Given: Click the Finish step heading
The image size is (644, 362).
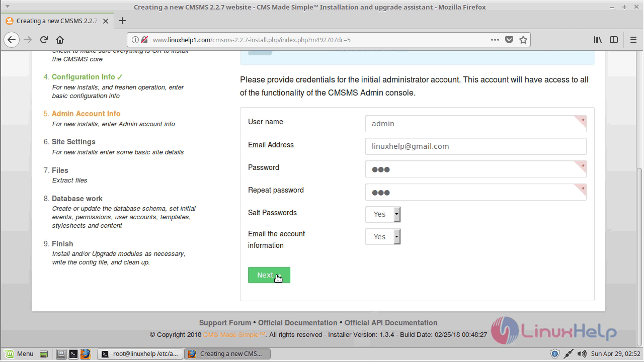Looking at the screenshot, I should [62, 244].
